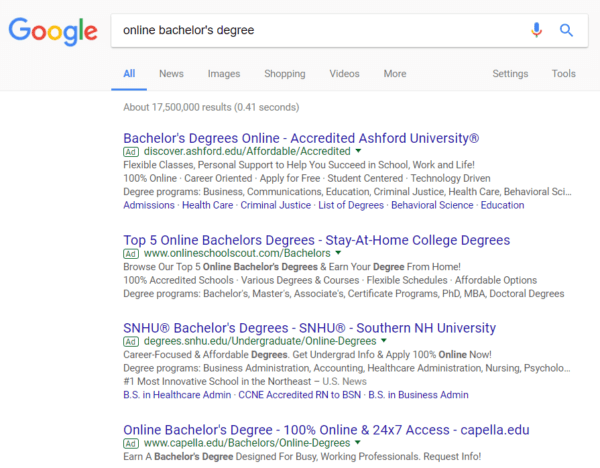Viewport: 600px width, 468px height.
Task: Expand the dropdown arrow after degrees.snhu.edu URL
Action: pos(384,340)
